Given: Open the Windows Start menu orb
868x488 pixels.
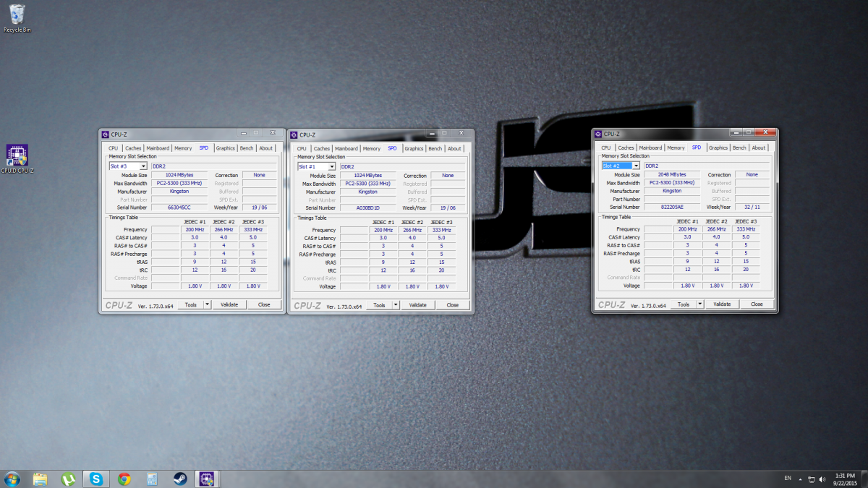Looking at the screenshot, I should 12,479.
